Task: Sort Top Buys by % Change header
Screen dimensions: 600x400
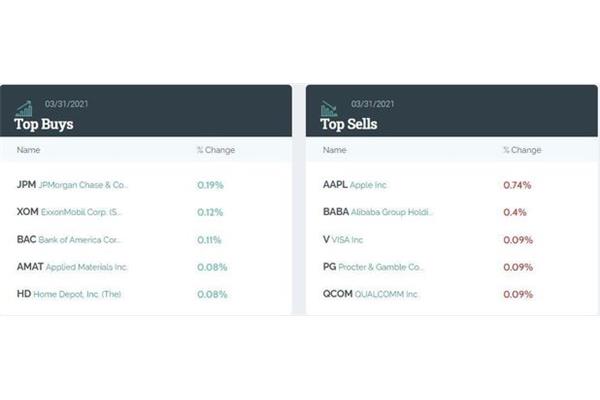Action: [216, 150]
